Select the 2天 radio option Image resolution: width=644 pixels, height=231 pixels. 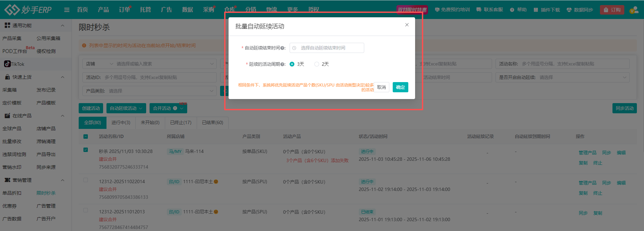316,64
